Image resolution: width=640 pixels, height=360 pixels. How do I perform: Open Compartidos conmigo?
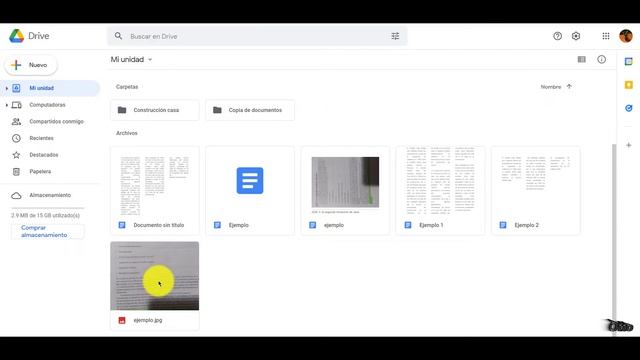pyautogui.click(x=56, y=122)
